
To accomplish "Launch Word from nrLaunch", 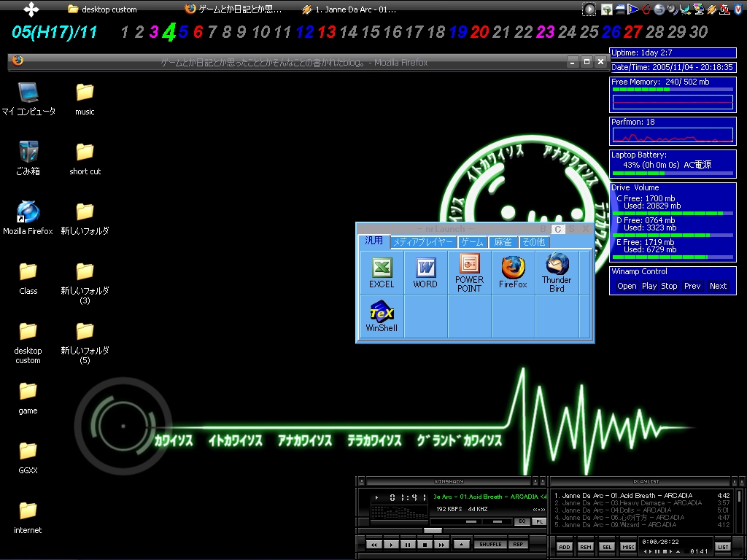I will tap(425, 273).
